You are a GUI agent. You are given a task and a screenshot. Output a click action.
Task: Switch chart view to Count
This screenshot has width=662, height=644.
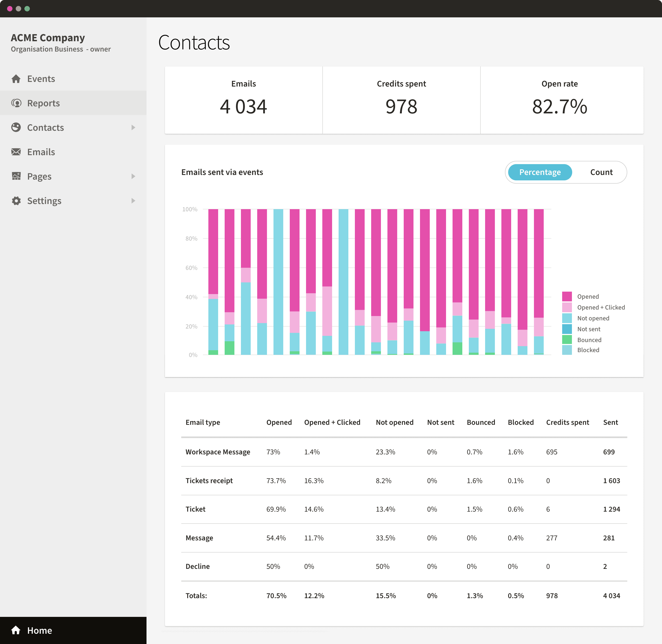(601, 172)
